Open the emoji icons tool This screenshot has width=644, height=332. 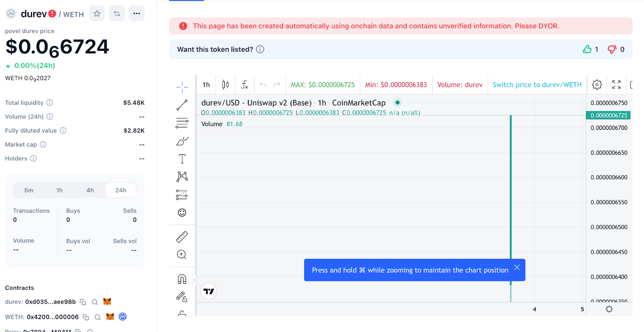coord(182,212)
